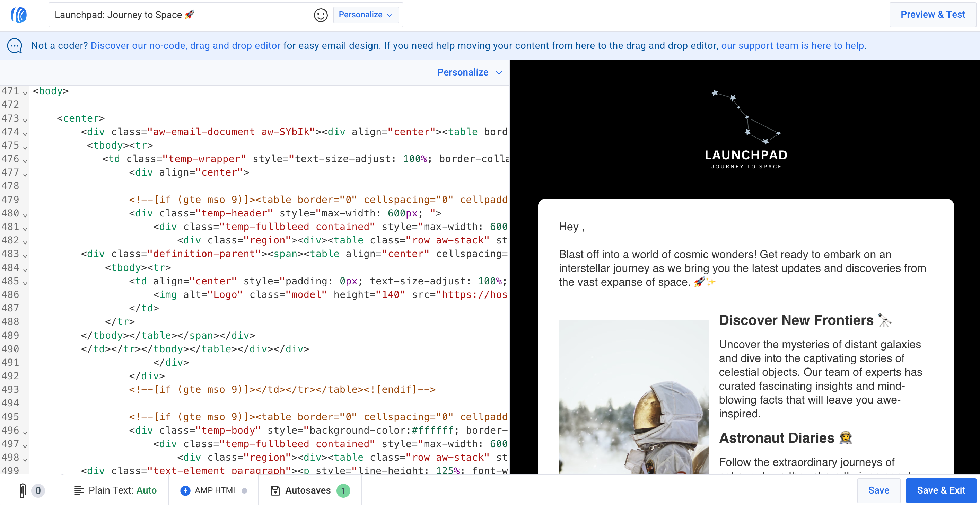This screenshot has height=505, width=980.
Task: Open the Autosaves panel
Action: click(308, 490)
